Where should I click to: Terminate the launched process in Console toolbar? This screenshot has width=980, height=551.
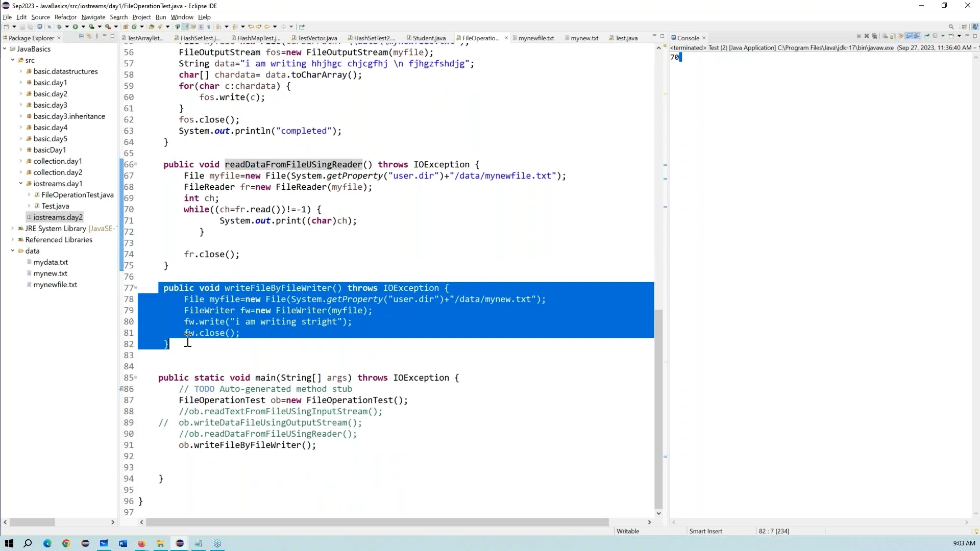[x=859, y=36]
